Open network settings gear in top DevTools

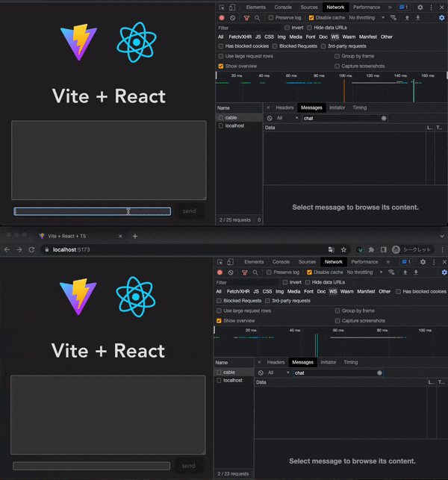[x=441, y=18]
